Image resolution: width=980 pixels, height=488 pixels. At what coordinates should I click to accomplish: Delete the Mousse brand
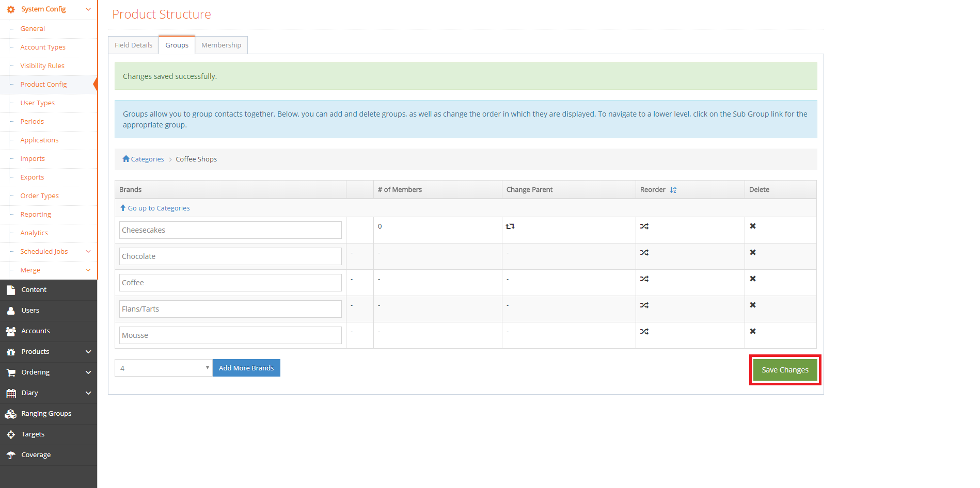753,331
